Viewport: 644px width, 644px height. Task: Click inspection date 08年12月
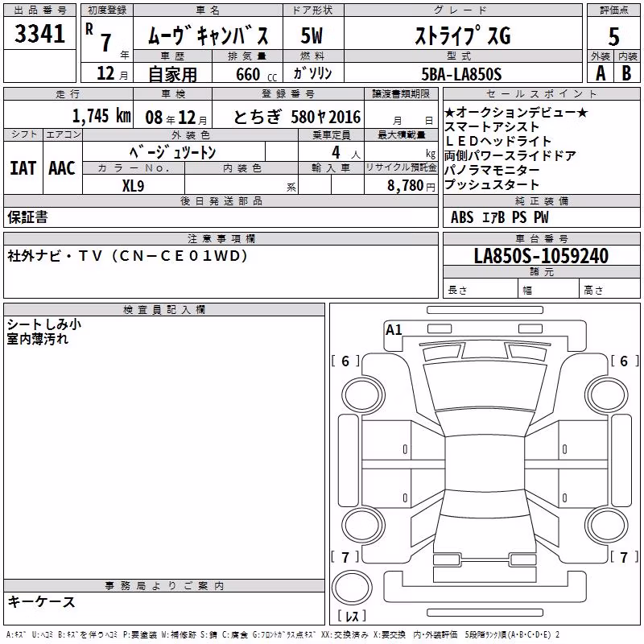pos(176,118)
